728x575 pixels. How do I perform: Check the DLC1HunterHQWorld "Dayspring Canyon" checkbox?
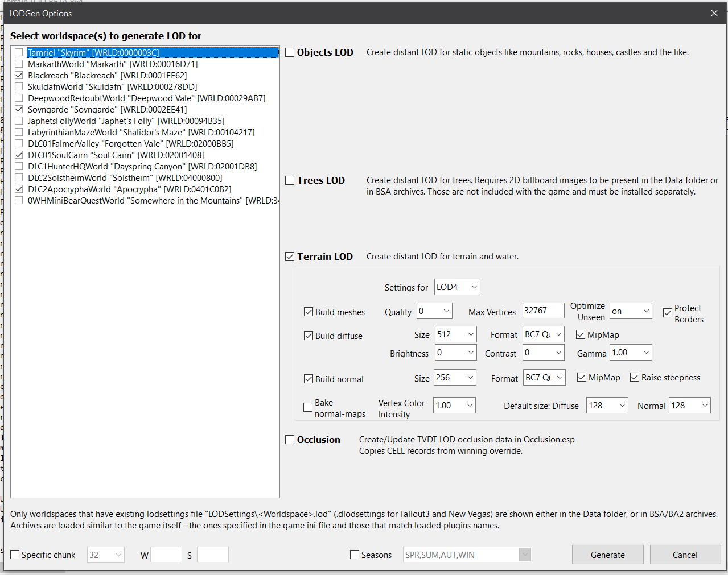(x=19, y=166)
